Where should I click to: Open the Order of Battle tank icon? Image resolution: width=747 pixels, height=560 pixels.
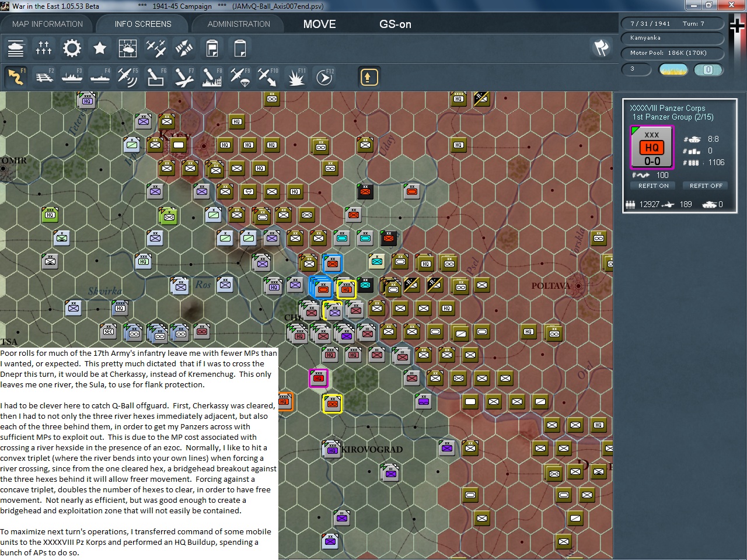(x=16, y=48)
